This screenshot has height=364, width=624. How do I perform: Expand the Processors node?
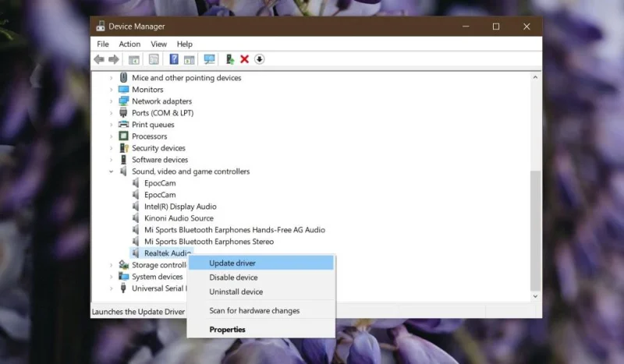111,136
